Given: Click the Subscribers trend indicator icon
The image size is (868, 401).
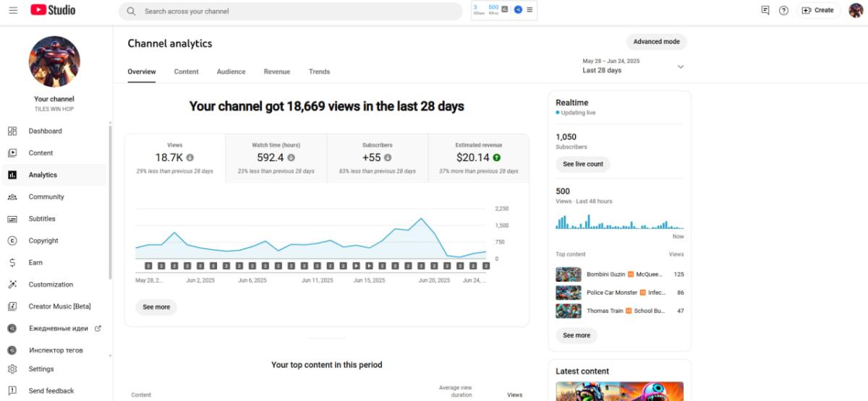Looking at the screenshot, I should coord(388,158).
